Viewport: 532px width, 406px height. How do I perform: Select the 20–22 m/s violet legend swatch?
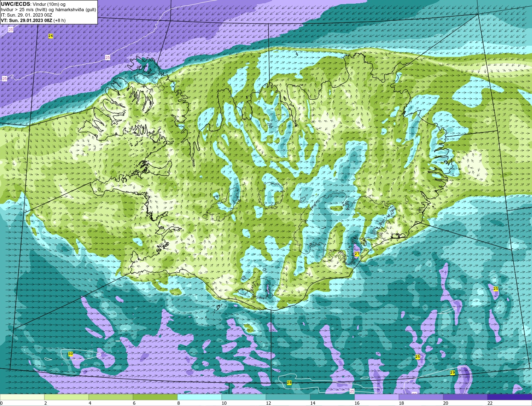pos(465,397)
